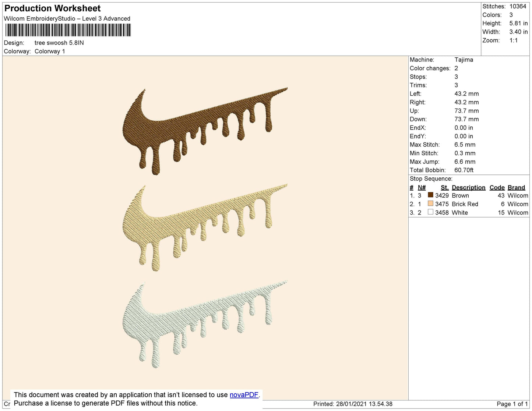The height and width of the screenshot is (411, 532).
Task: Select the pale white dripping swoosh design
Action: [x=205, y=324]
